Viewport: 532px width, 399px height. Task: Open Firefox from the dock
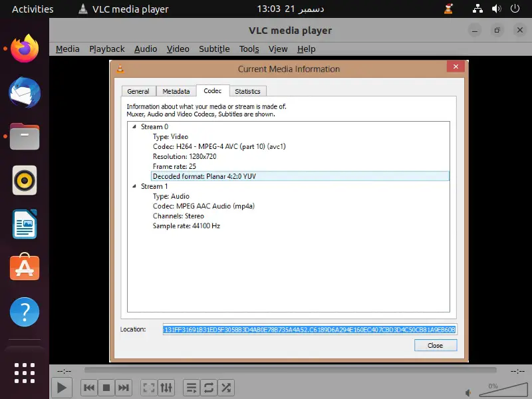pos(25,48)
